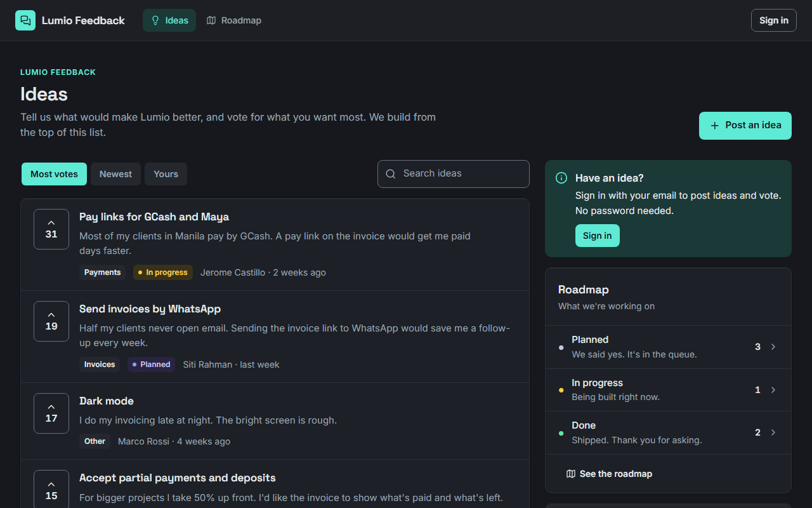The height and width of the screenshot is (508, 812).
Task: Open Accept partial payments and deposits idea
Action: pyautogui.click(x=178, y=478)
